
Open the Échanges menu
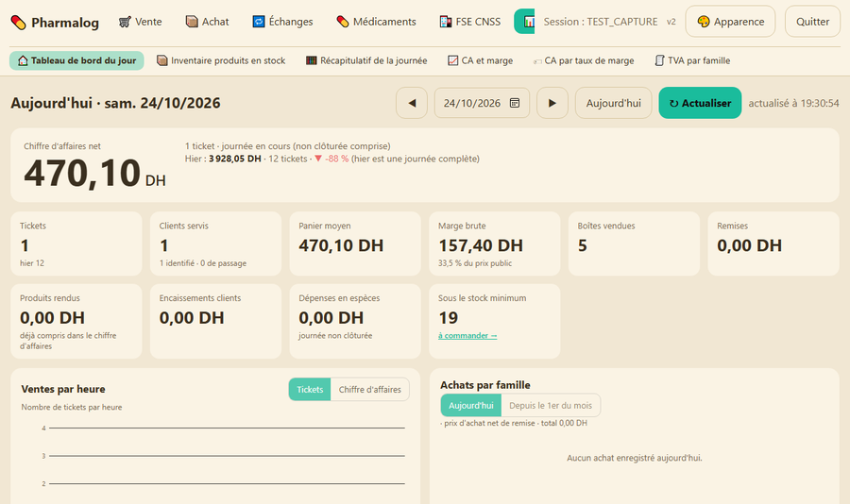pos(283,22)
